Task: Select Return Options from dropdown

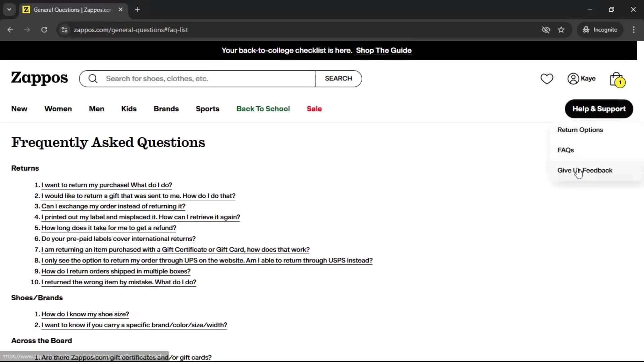Action: coord(580,130)
